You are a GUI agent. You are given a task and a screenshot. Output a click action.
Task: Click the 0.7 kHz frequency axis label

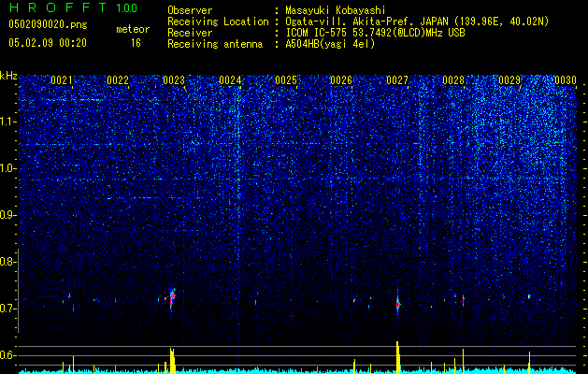(x=7, y=309)
